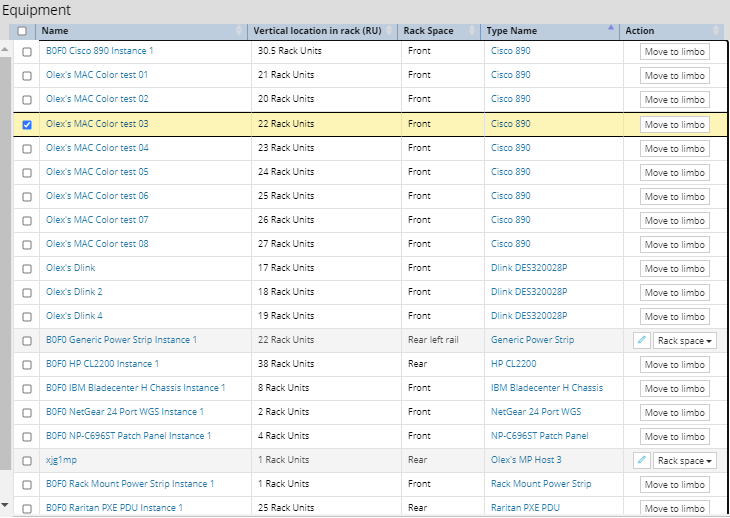Open B0F0 Generic Power Strip Instance 1 link

click(121, 340)
